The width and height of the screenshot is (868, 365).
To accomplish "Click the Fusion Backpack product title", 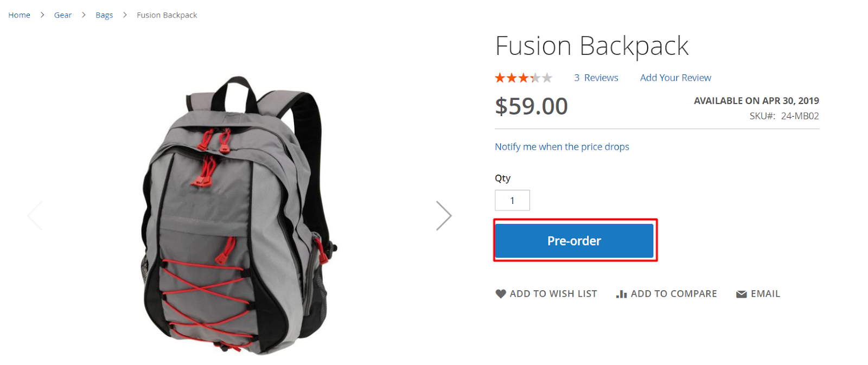I will click(x=591, y=46).
